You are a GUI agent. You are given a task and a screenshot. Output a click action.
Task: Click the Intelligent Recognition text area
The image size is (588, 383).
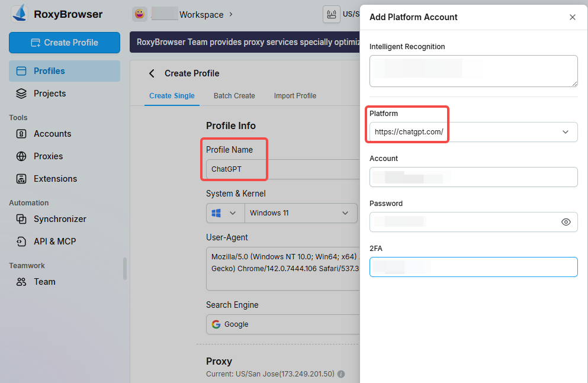tap(473, 71)
